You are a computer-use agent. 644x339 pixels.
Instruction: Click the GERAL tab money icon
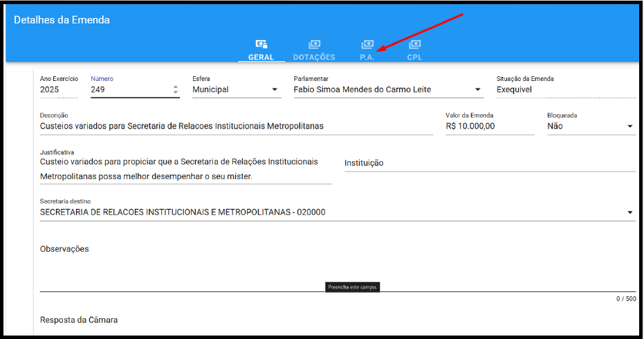[x=261, y=44]
